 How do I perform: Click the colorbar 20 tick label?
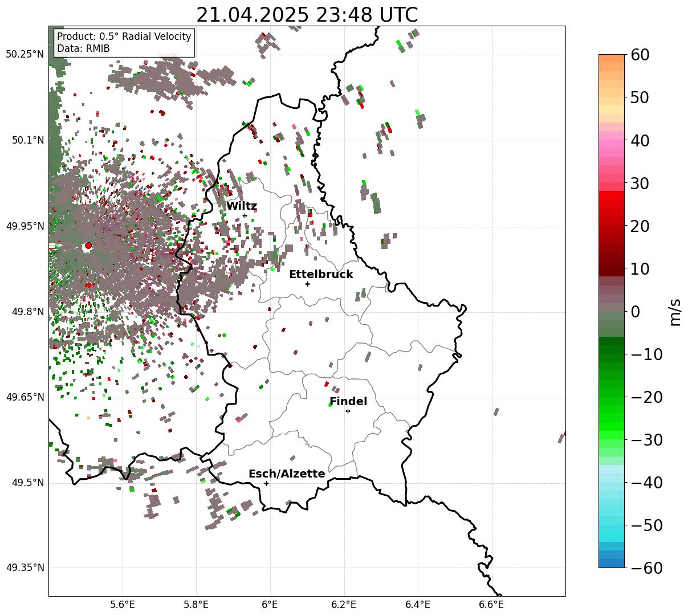[640, 226]
